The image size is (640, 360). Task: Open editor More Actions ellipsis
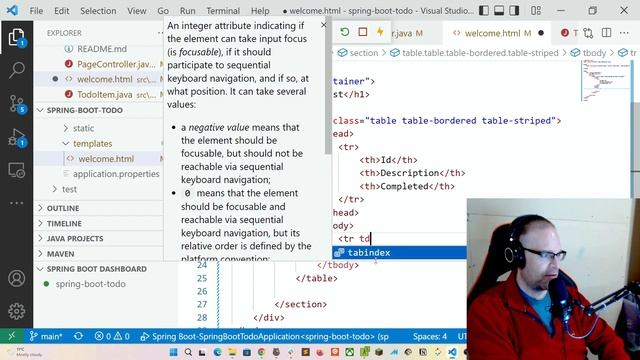coord(624,33)
